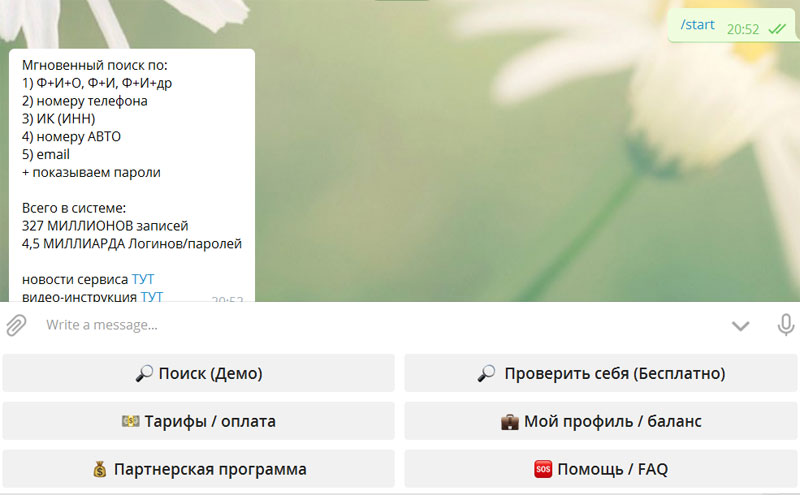Click the red SOS icon on Помощь
The height and width of the screenshot is (495, 800).
[543, 469]
